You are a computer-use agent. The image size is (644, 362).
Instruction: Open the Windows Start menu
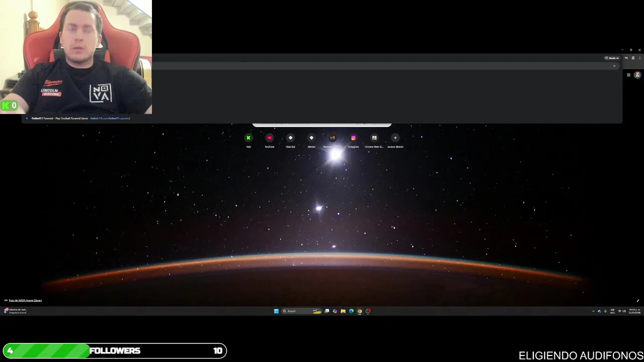[x=276, y=311]
